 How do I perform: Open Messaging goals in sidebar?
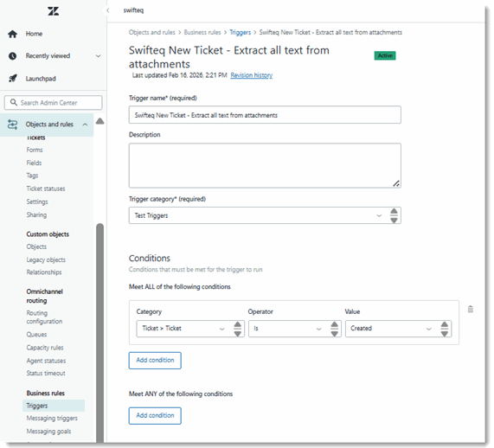click(x=48, y=432)
